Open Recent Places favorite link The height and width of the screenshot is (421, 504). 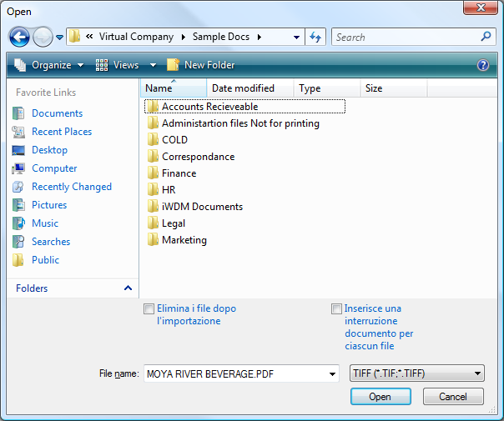coord(62,132)
